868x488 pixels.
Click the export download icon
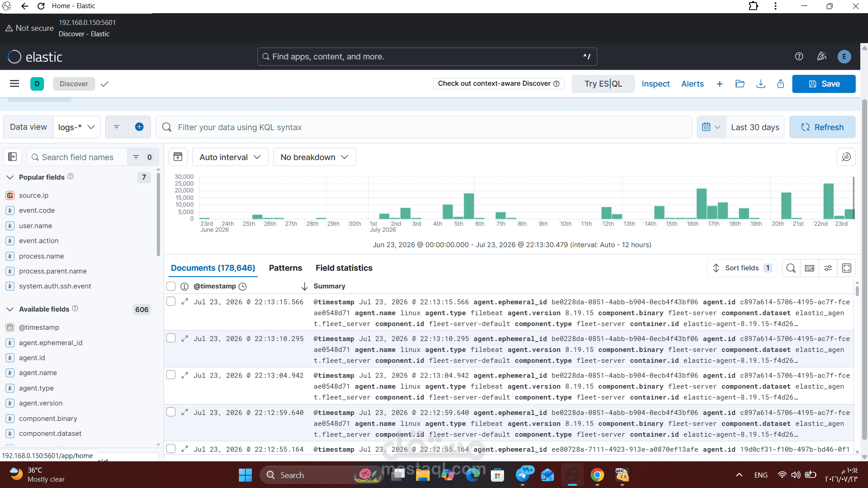pyautogui.click(x=761, y=84)
